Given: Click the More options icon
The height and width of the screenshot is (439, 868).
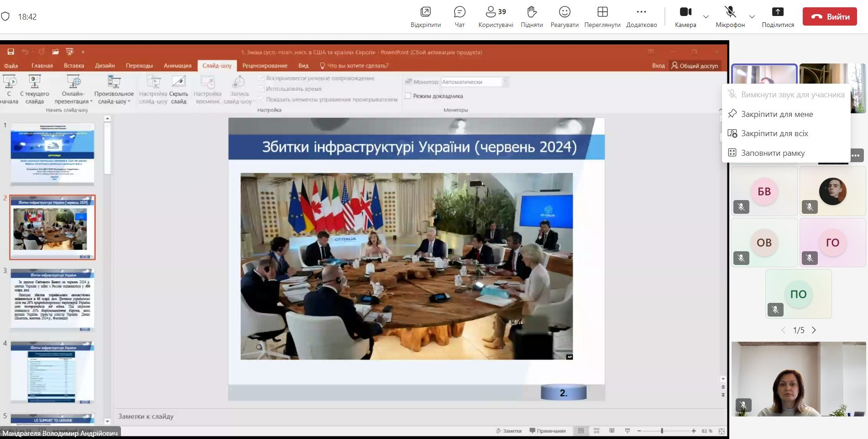Looking at the screenshot, I should [x=641, y=16].
